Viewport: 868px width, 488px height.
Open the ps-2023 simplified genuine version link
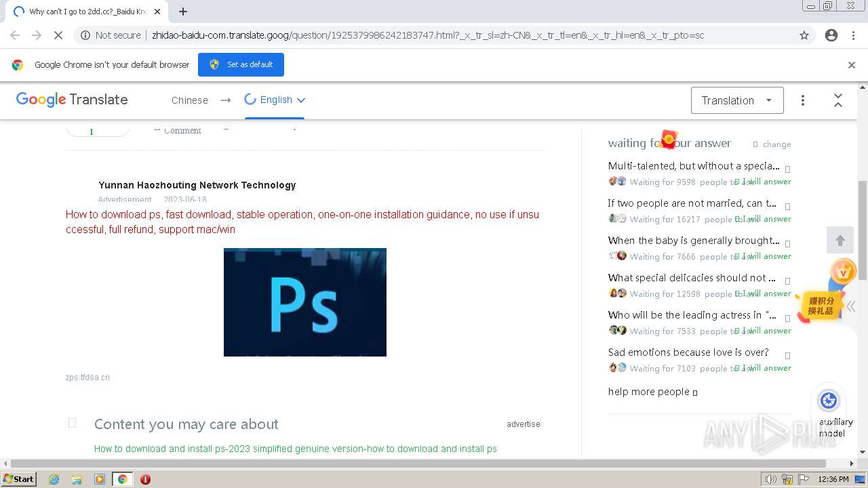[x=296, y=449]
